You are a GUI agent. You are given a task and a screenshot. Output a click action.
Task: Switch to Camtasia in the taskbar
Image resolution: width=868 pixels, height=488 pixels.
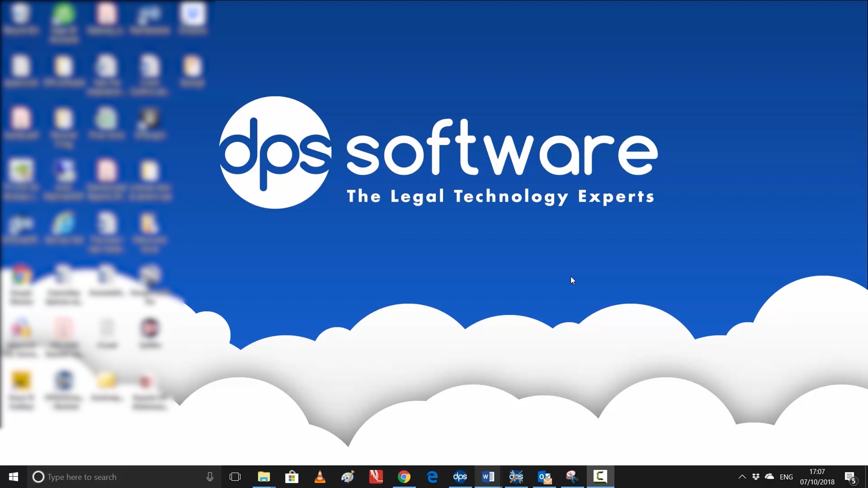(x=600, y=477)
